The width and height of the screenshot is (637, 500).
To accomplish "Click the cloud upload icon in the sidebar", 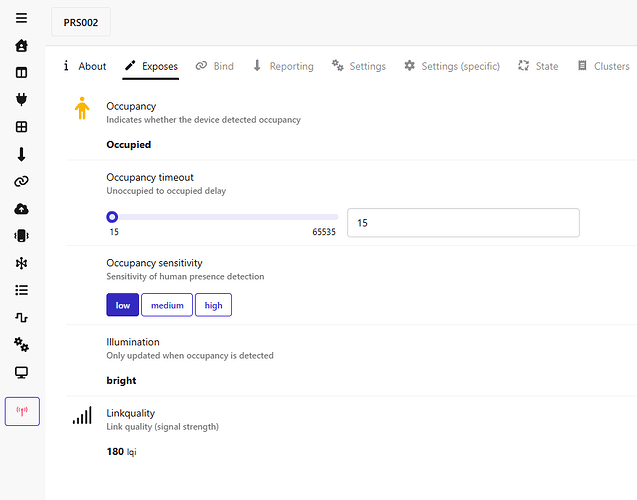I will (x=21, y=209).
